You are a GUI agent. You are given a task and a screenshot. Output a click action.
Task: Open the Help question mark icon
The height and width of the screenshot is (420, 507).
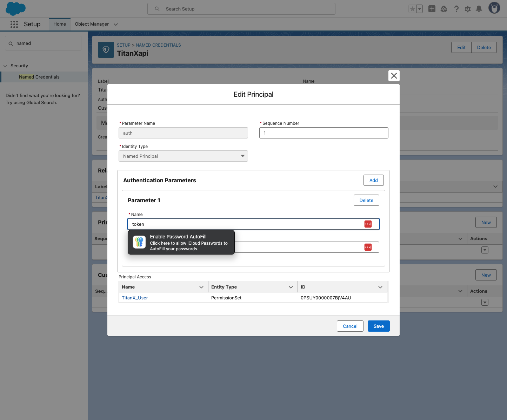click(456, 9)
